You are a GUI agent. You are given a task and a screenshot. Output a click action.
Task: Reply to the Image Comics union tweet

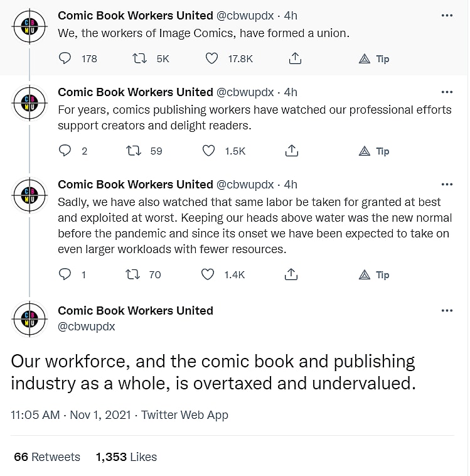[65, 58]
